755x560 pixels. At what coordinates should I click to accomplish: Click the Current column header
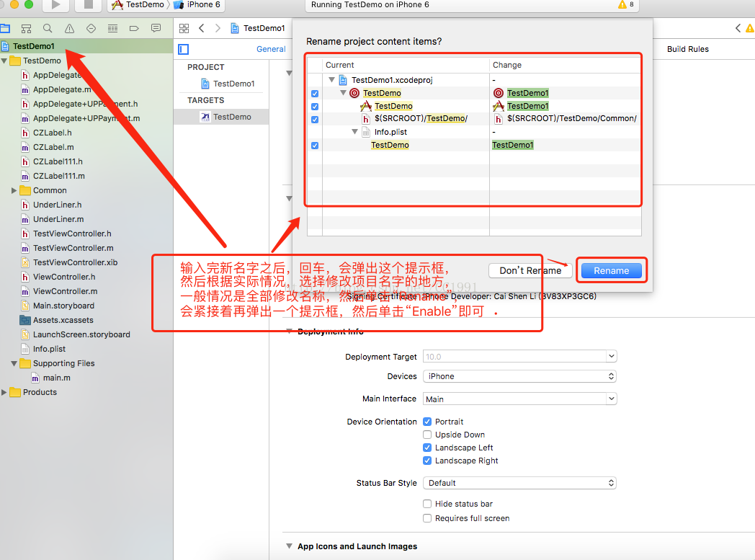tap(406, 65)
